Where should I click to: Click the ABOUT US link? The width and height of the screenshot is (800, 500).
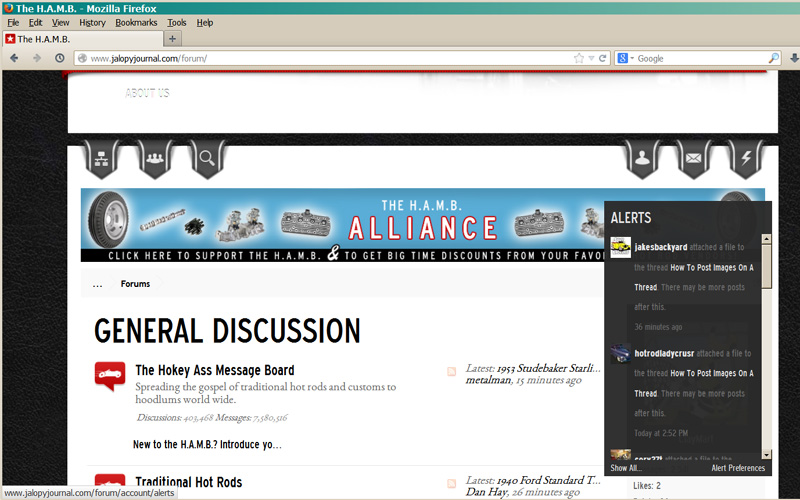(x=147, y=93)
